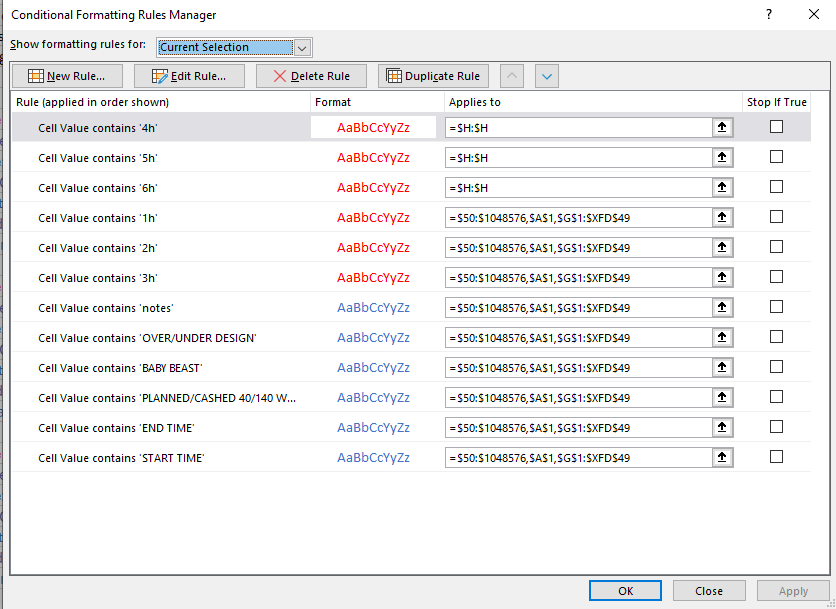Select the 'OVER/UNDER DESIGN' rule row
Screen dimensions: 836x609
(x=412, y=338)
